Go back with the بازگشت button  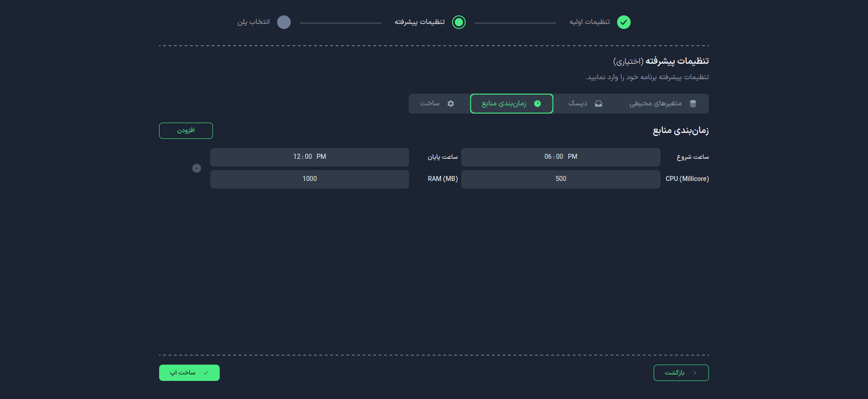pos(681,373)
